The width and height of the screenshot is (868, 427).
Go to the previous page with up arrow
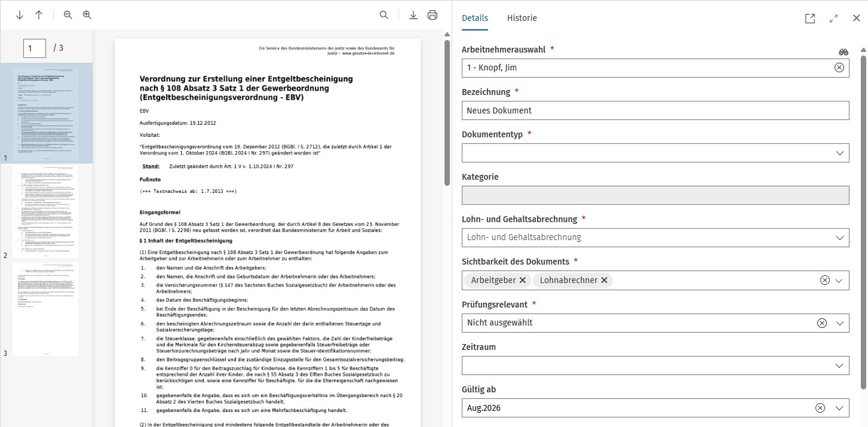tap(39, 15)
